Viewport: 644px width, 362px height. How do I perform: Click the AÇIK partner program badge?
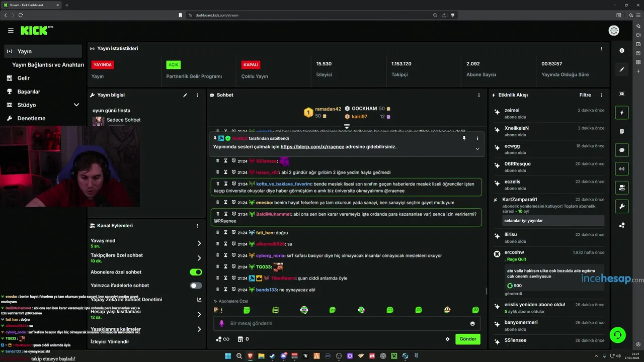click(174, 65)
